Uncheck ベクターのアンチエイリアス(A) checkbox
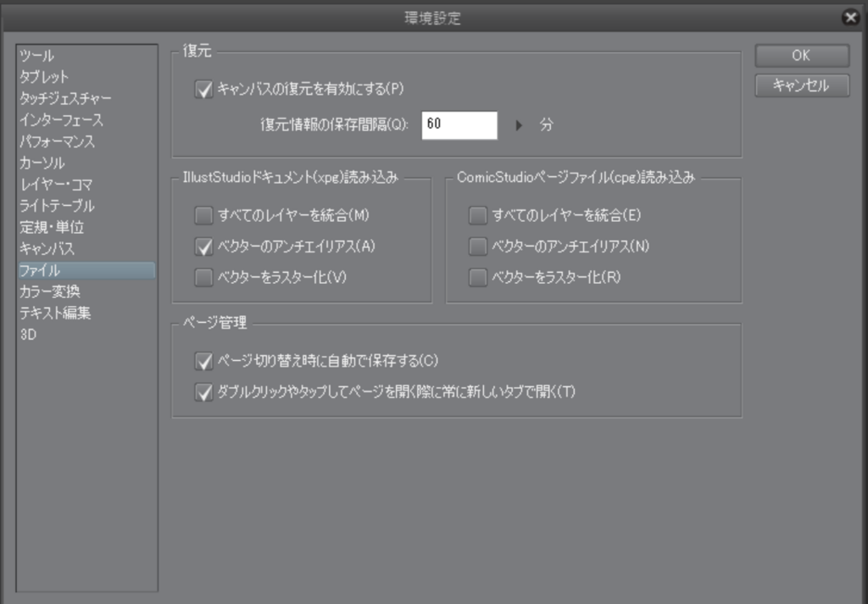Viewport: 868px width, 604px height. click(x=203, y=247)
